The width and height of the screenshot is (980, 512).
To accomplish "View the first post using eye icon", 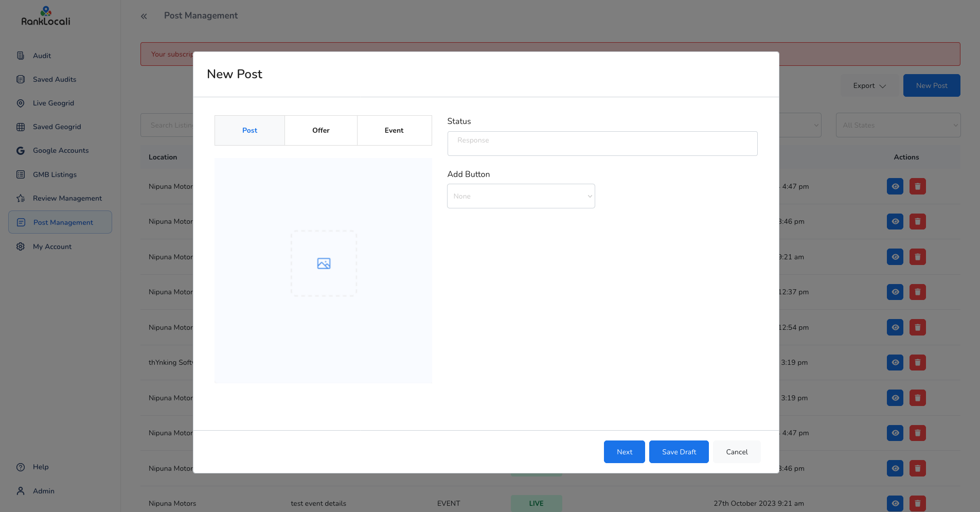I will 895,186.
